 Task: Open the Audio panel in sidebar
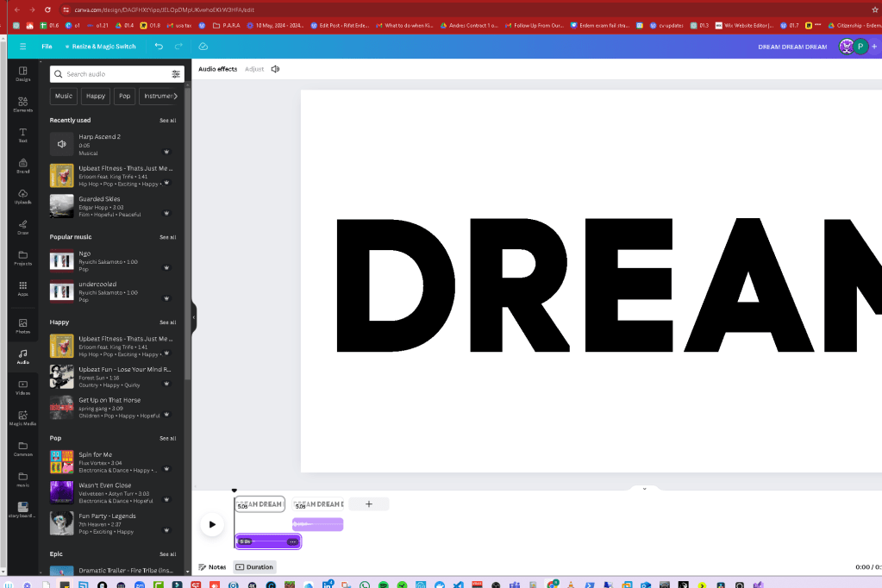(22, 357)
